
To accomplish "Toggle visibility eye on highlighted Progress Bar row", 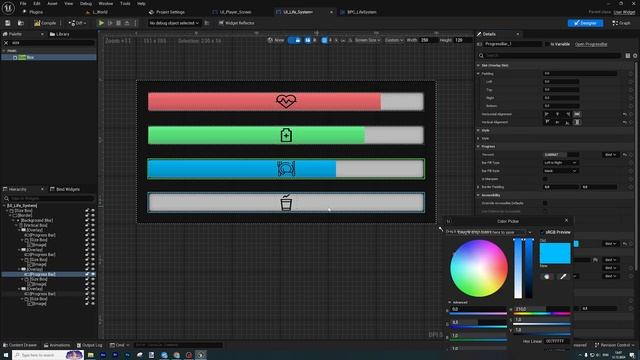I will click(93, 274).
